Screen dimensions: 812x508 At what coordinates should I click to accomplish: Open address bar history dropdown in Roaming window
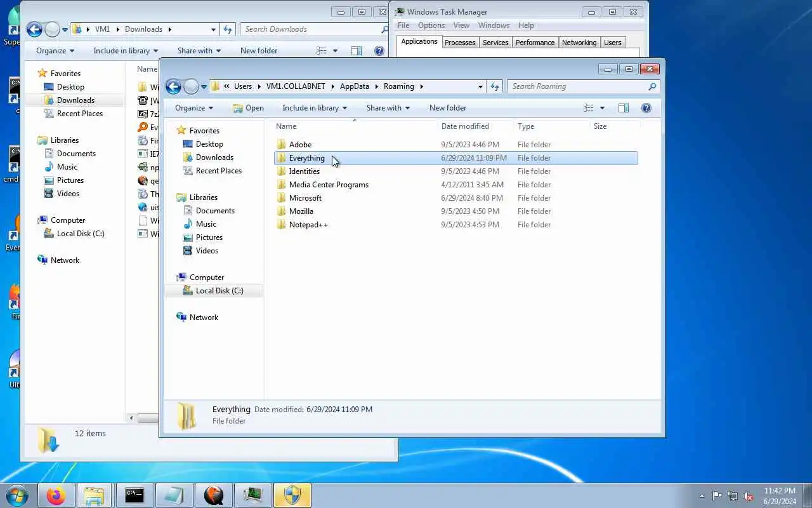tap(480, 86)
